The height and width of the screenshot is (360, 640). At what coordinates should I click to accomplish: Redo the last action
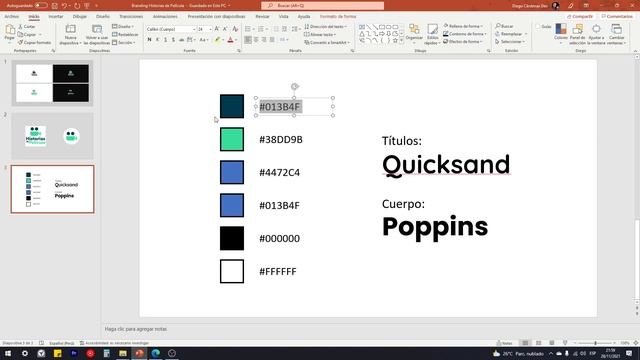77,5
